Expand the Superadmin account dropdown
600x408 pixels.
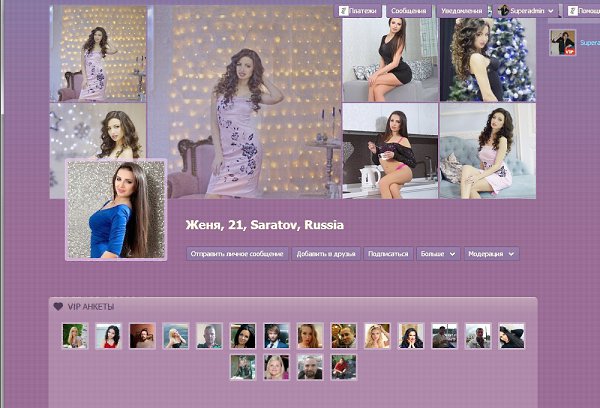click(526, 11)
